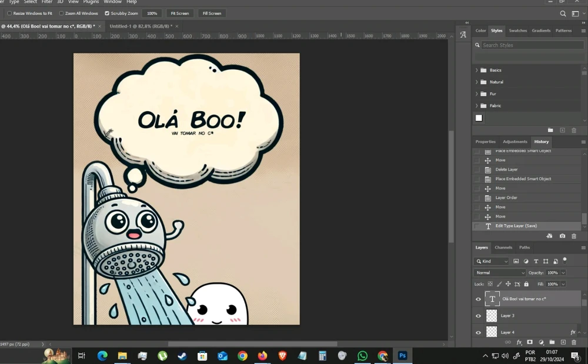
Task: Switch to Untitled-1 document tab
Action: (x=141, y=26)
